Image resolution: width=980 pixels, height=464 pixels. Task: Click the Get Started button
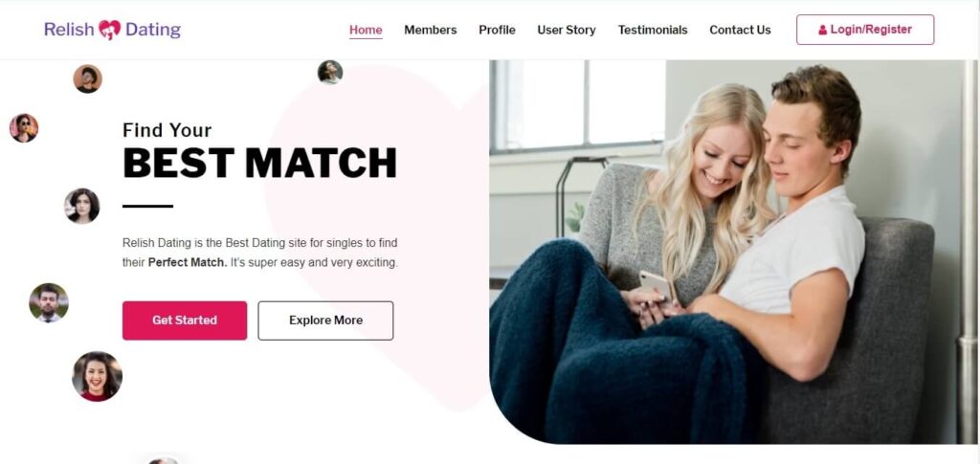(x=185, y=320)
